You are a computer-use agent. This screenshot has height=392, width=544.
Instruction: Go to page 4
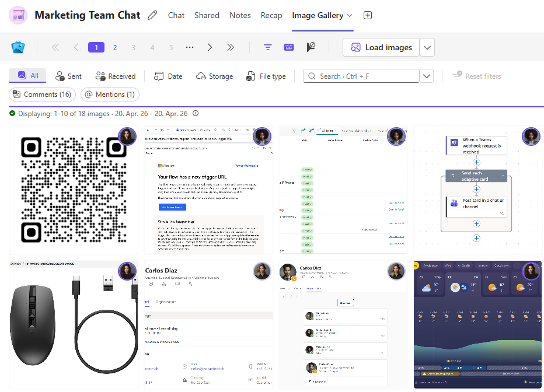(152, 47)
